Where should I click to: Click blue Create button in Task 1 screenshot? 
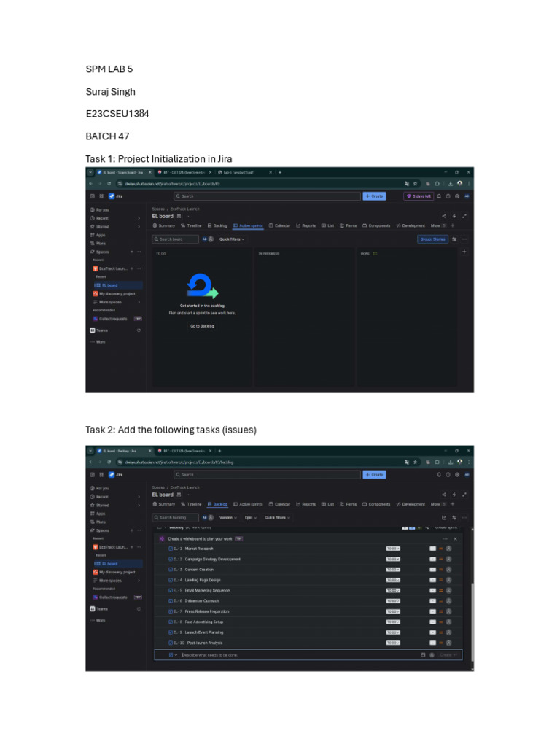click(x=374, y=196)
